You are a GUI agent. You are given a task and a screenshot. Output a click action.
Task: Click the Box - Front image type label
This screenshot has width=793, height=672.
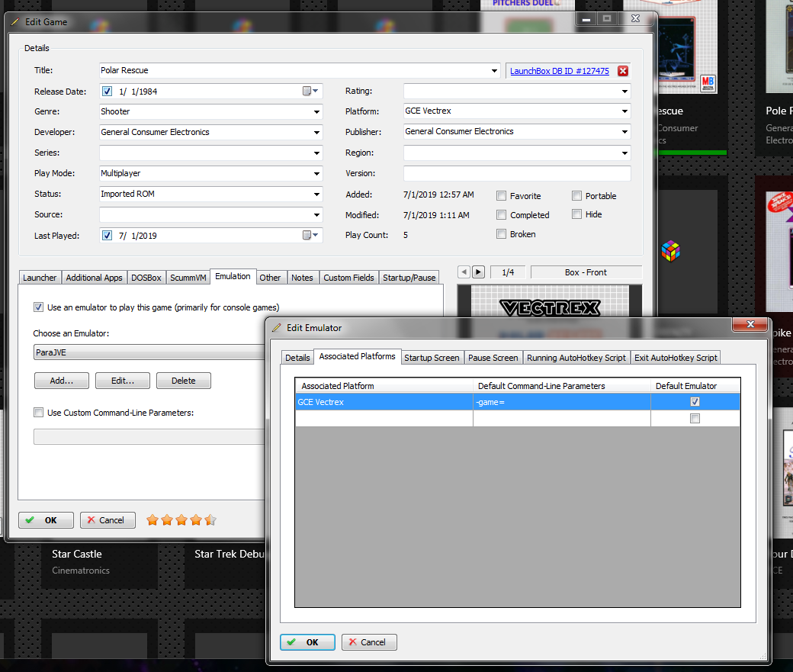[x=586, y=272]
